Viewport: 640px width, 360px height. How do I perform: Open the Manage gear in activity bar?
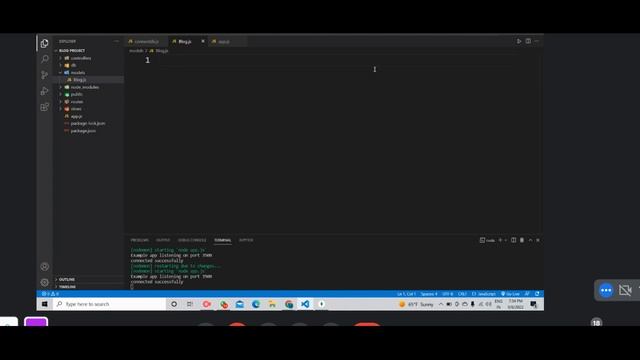(44, 282)
